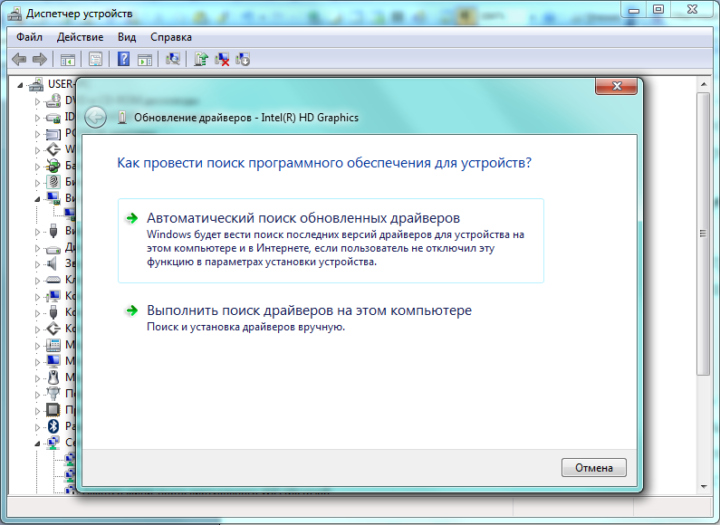
Task: Select the network adapters category icon
Action: click(53, 443)
